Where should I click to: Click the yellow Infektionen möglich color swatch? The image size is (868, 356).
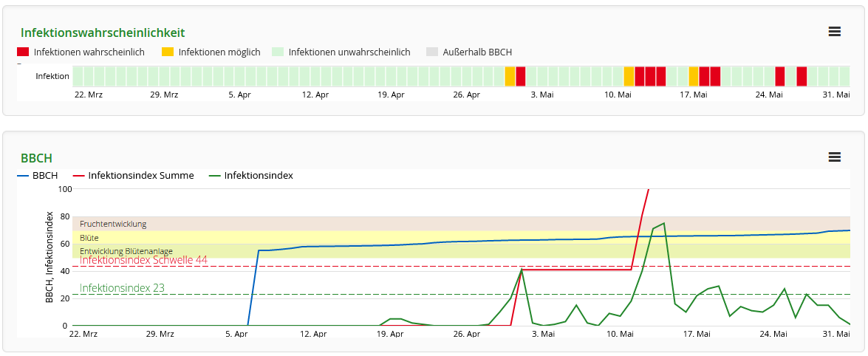click(168, 52)
